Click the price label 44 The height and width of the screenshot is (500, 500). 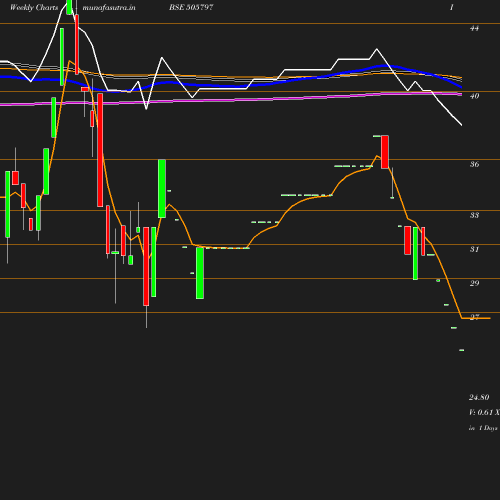click(474, 28)
